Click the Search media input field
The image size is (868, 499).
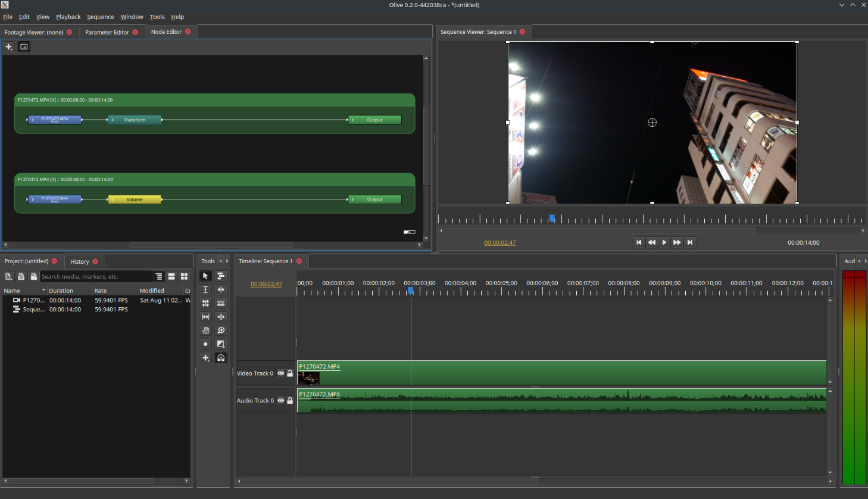[x=95, y=276]
